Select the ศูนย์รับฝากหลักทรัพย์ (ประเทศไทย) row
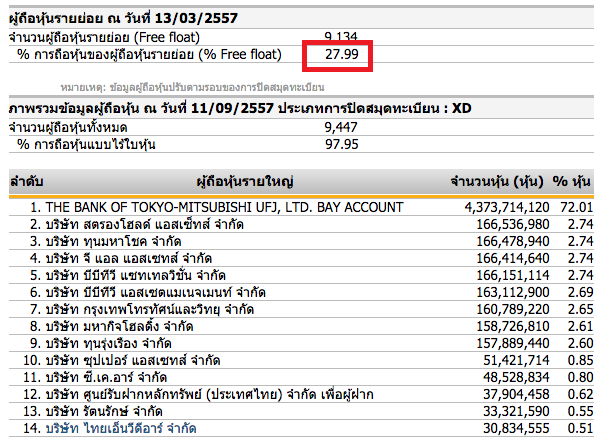 (301, 394)
